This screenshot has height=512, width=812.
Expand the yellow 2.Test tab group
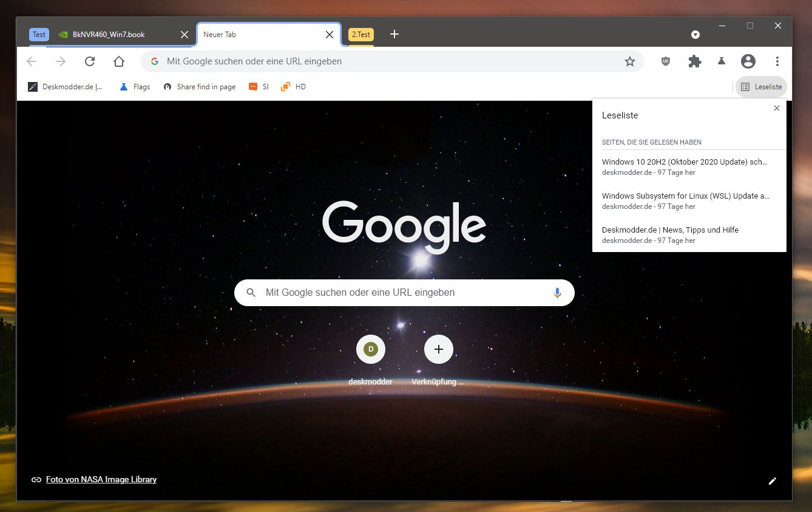(x=361, y=35)
